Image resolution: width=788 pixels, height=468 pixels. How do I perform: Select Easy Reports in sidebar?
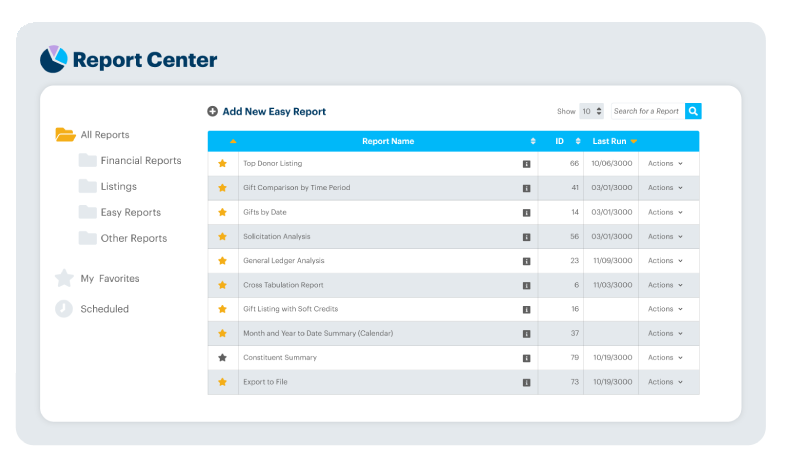pos(130,212)
